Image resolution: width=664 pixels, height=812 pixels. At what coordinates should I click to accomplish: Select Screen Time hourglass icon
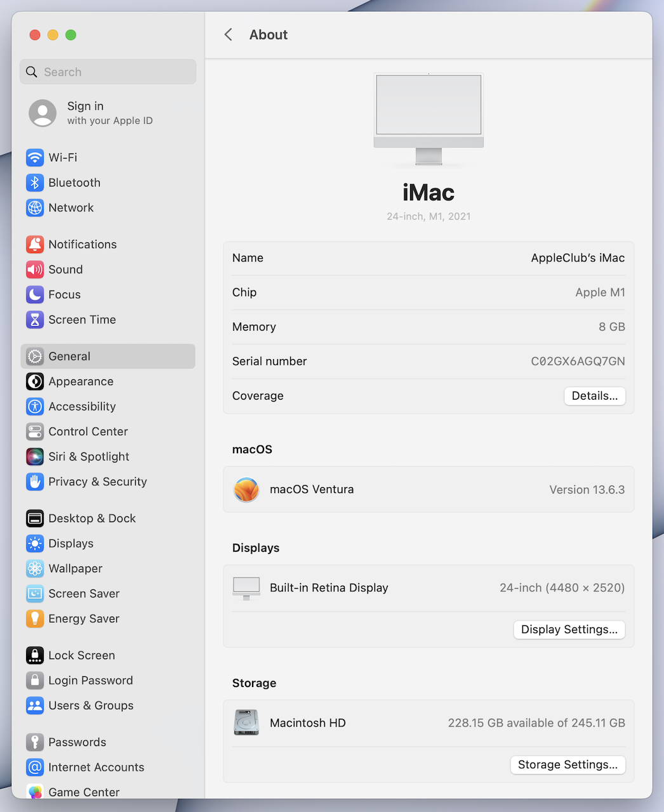pos(35,320)
